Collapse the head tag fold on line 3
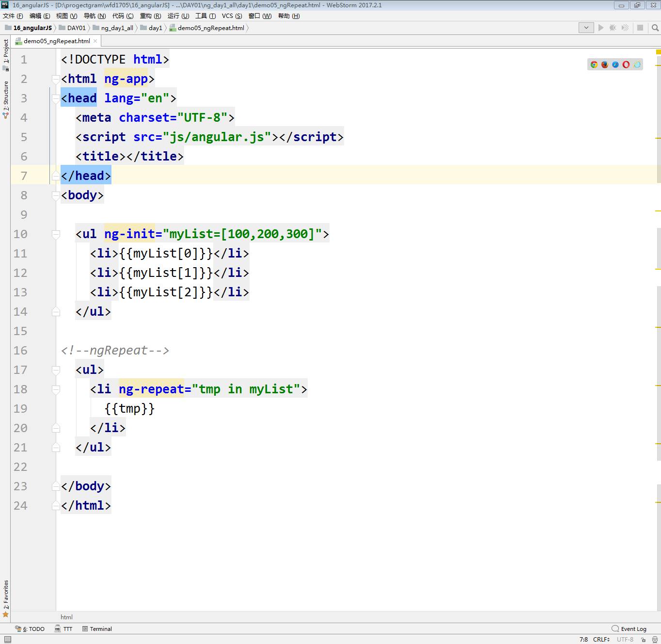Screen dimensions: 661x644 click(x=56, y=98)
